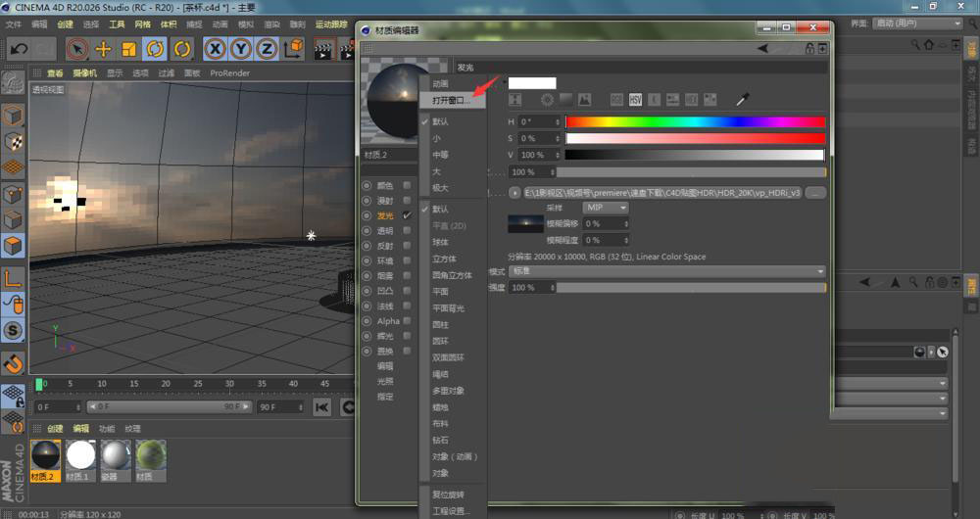Viewport: 980px width, 519px height.
Task: Adjust the H value stepper
Action: 557,121
